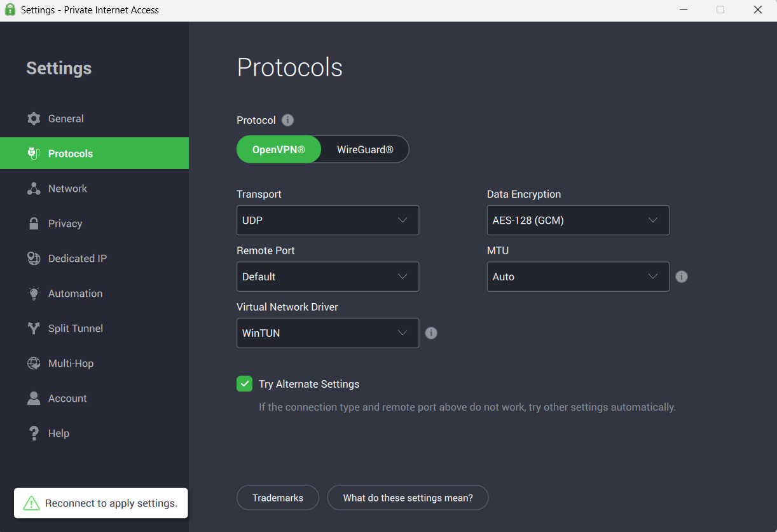Expand the Data Encryption dropdown
The height and width of the screenshot is (532, 777).
pos(577,221)
